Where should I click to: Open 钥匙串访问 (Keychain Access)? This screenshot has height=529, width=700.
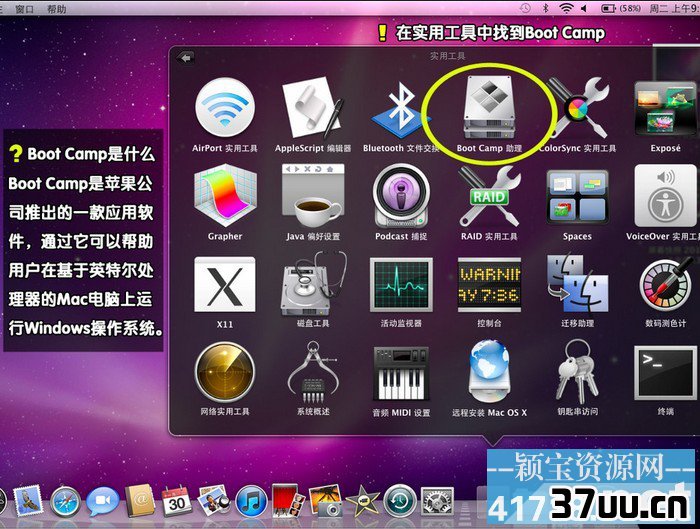point(577,372)
